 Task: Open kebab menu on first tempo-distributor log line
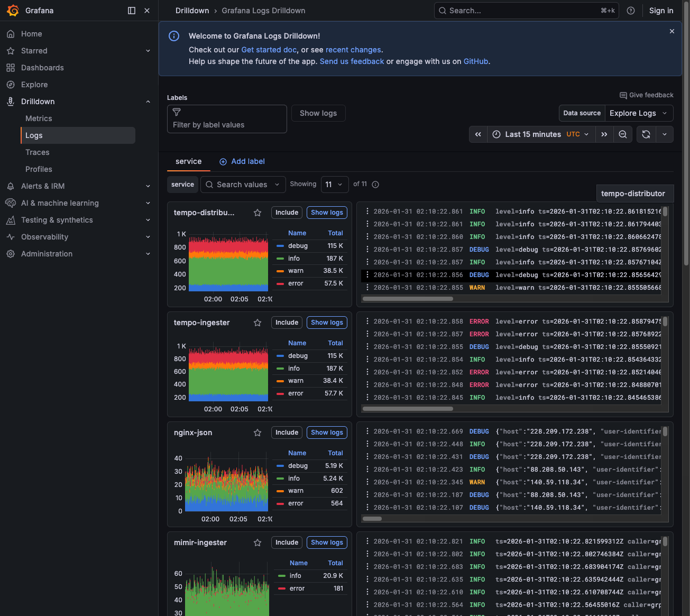[x=367, y=211]
